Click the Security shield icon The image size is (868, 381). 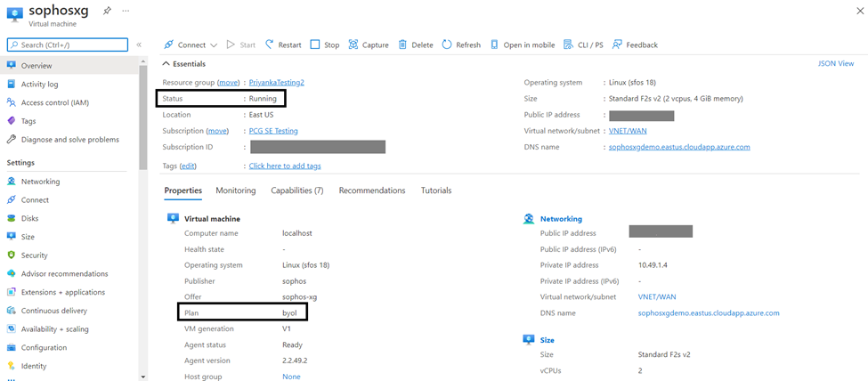point(11,255)
